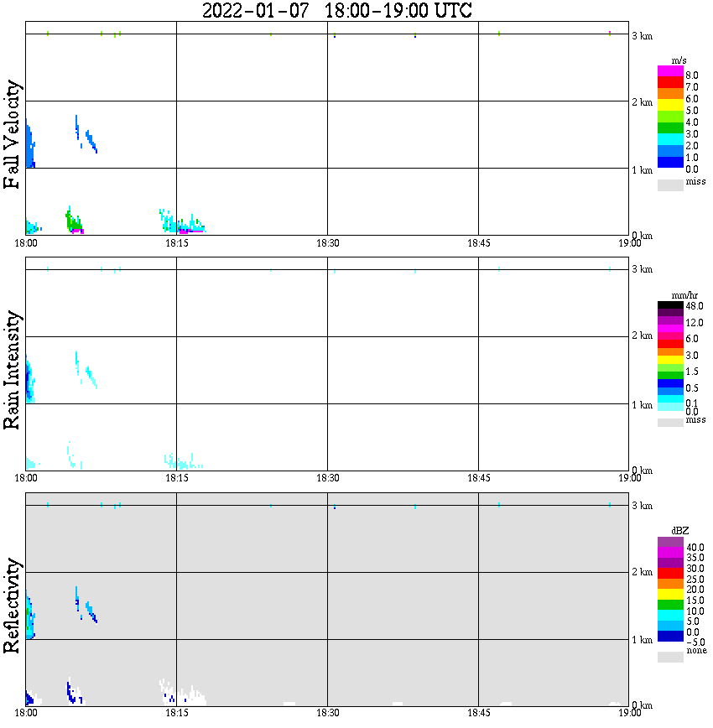Click the magenta 8.0 m/s legend swatch
Viewport: 713px width, 728px height.
click(670, 71)
